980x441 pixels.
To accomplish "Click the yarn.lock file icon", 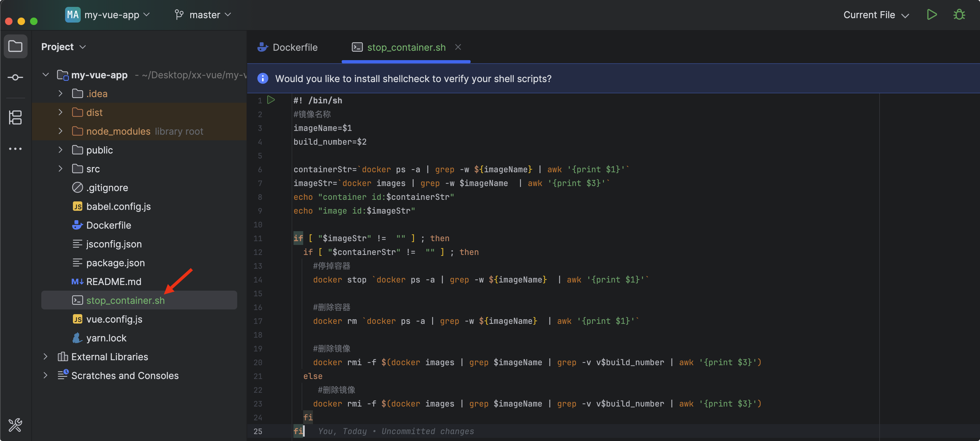I will [77, 338].
